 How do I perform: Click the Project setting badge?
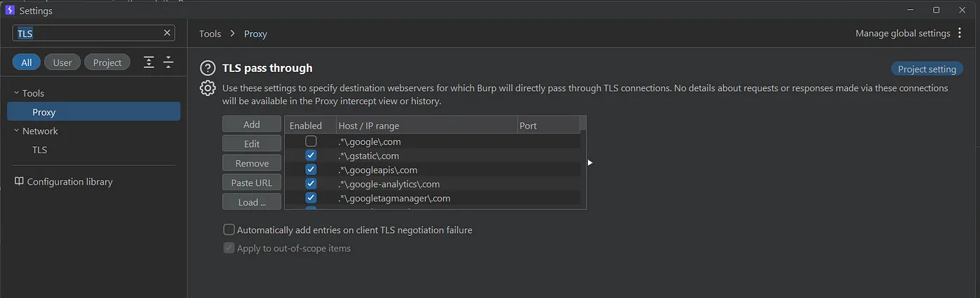[x=927, y=69]
